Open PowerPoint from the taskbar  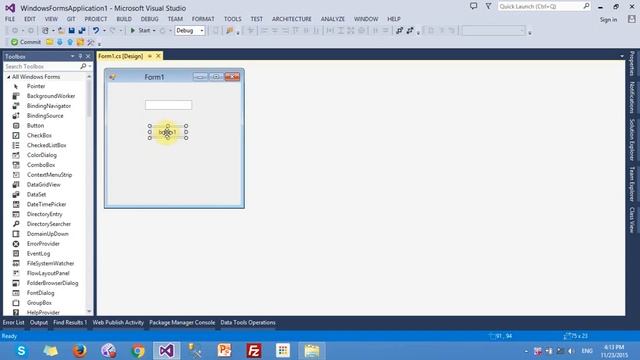click(x=224, y=351)
